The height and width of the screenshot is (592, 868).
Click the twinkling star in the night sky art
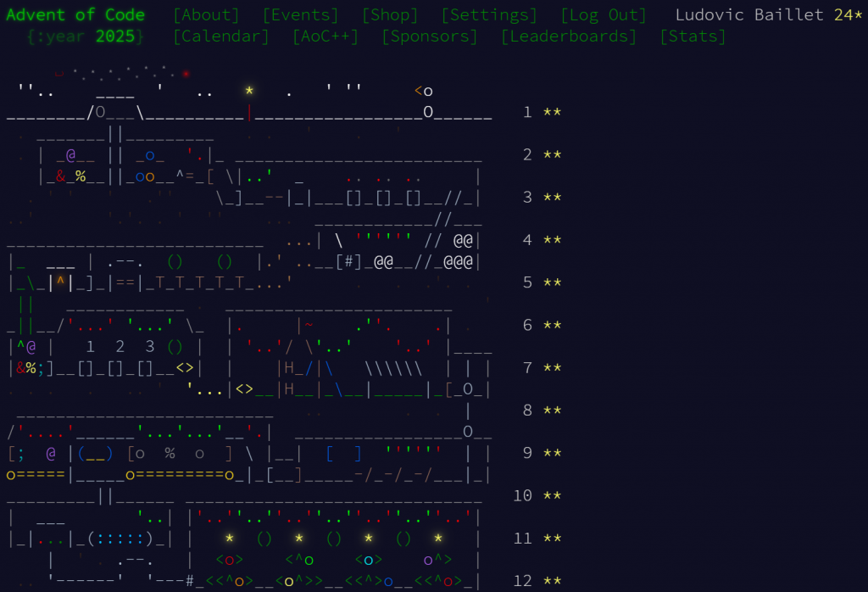pos(248,89)
